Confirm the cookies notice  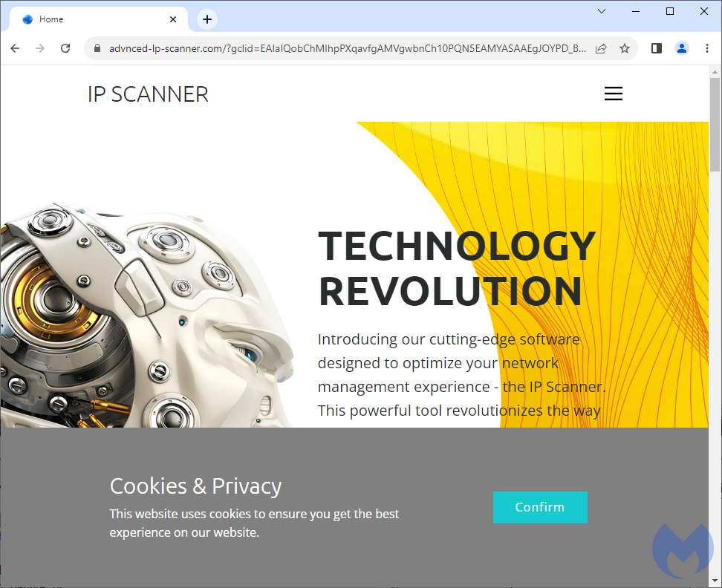pos(540,507)
